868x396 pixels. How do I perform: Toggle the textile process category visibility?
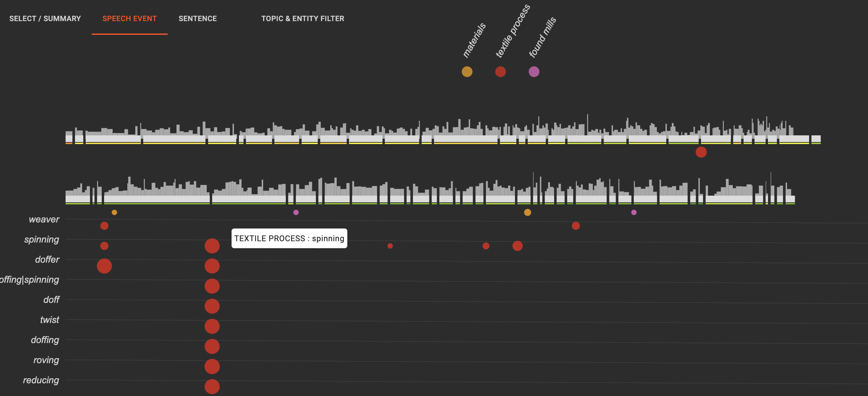point(500,71)
